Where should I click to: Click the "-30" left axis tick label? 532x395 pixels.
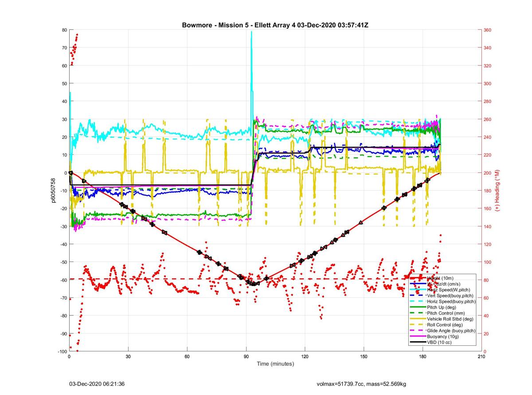coord(63,227)
